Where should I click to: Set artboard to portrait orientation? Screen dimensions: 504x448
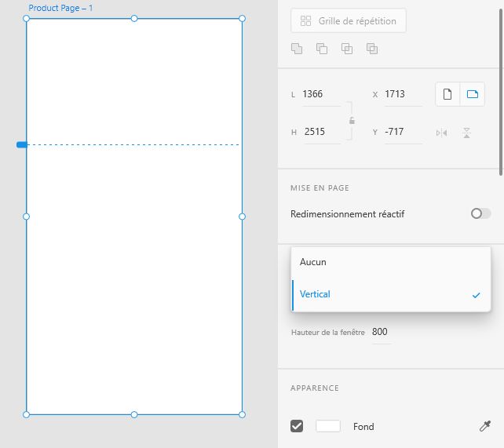click(447, 94)
